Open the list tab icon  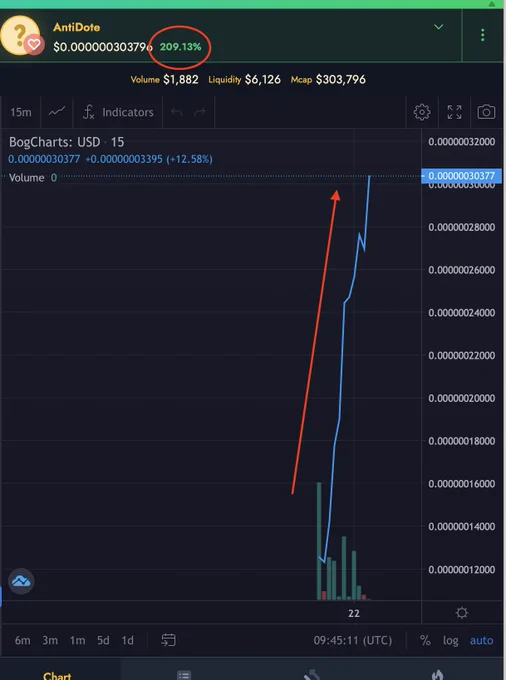184,675
